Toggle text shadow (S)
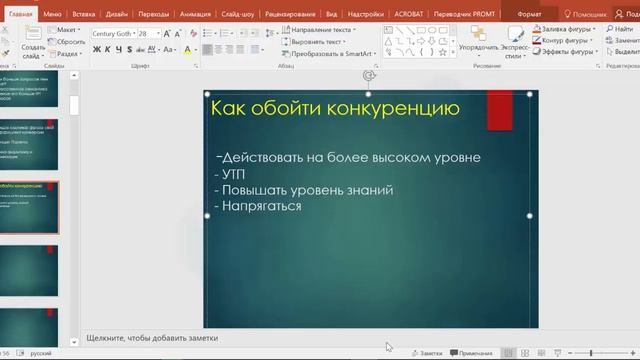Image resolution: width=640 pixels, height=360 pixels. coord(129,49)
